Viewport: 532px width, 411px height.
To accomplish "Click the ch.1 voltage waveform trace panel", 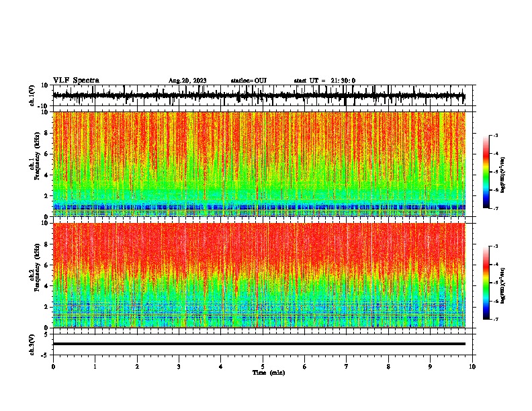I will pos(262,95).
